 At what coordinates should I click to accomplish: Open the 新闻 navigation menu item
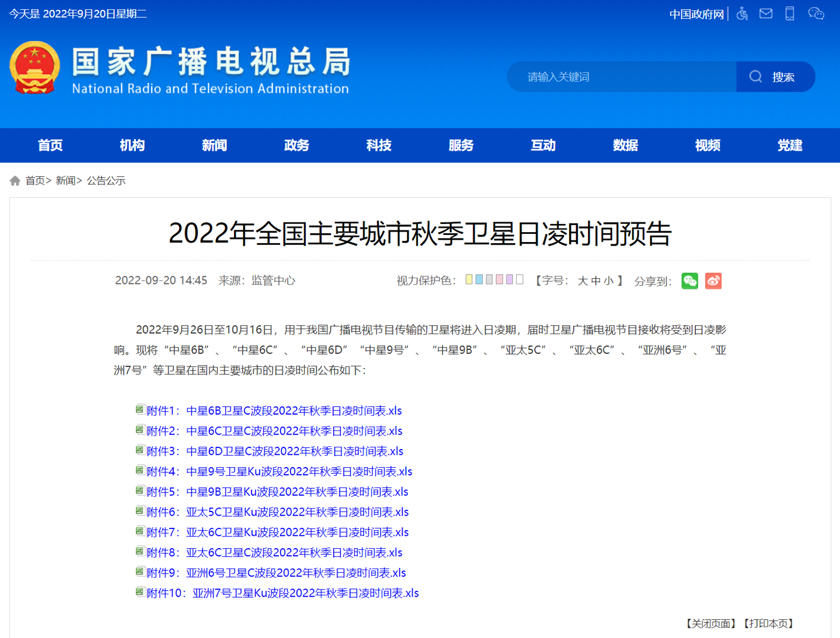point(215,145)
